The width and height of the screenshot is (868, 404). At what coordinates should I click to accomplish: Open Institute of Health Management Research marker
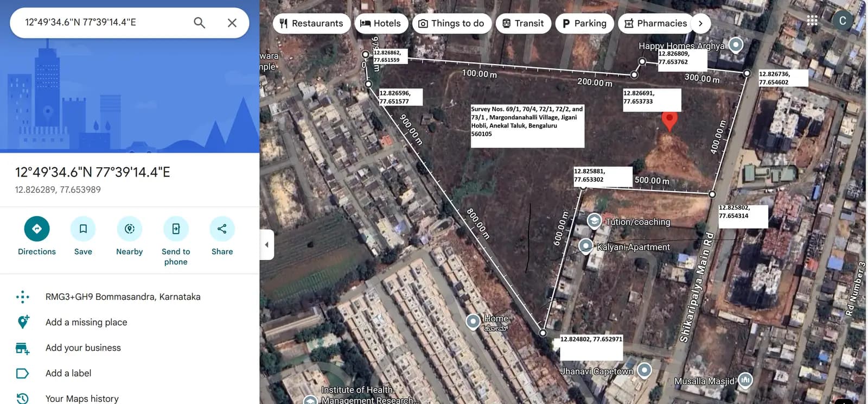[x=310, y=400]
